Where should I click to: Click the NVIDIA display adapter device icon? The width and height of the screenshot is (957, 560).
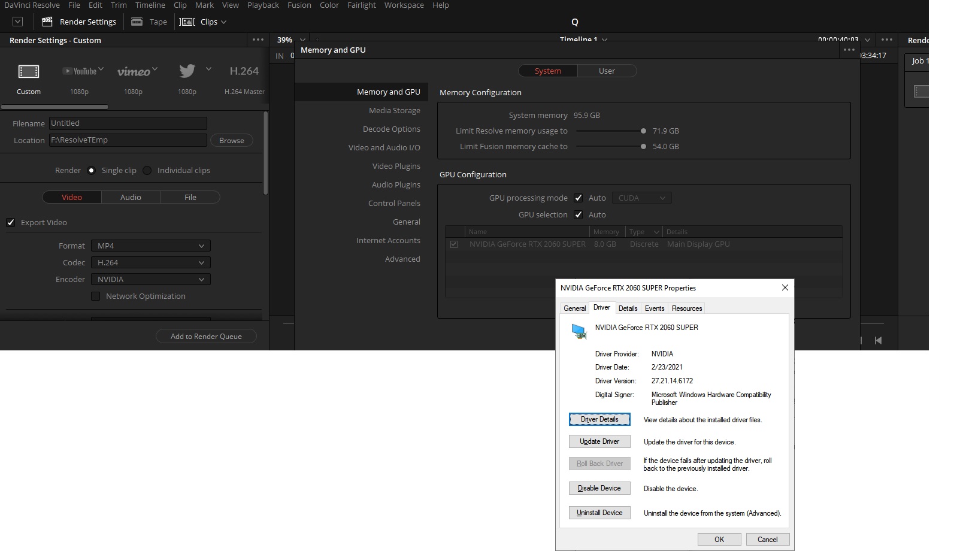579,331
